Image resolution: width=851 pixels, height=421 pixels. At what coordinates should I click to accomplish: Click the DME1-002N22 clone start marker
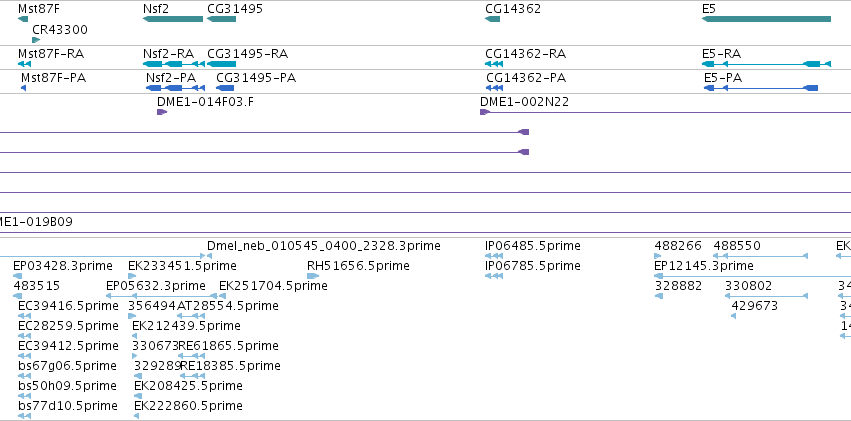pos(485,112)
